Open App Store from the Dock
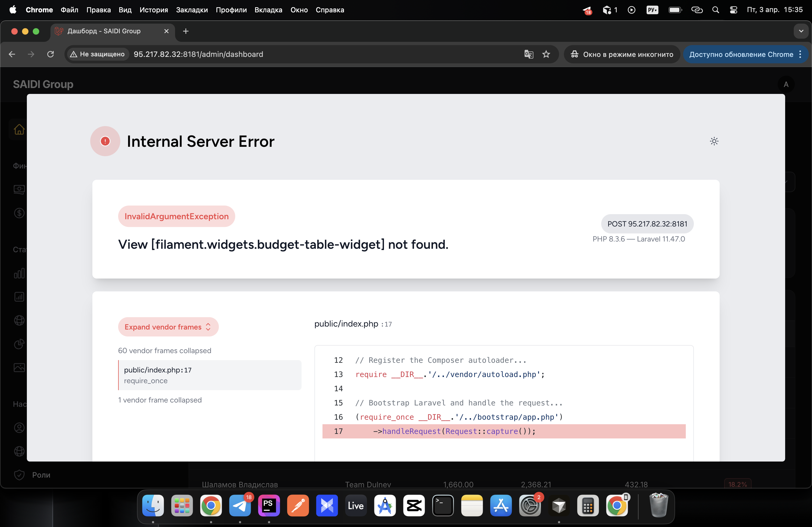 (501, 506)
